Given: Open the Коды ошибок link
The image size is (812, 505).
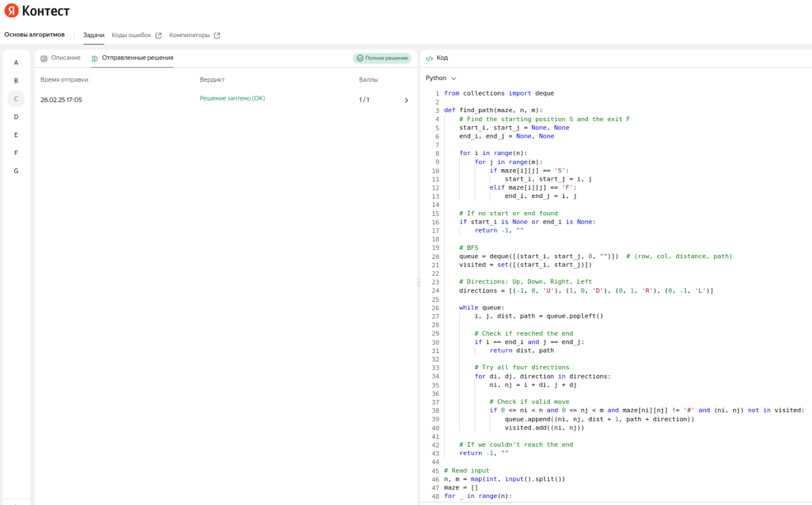Looking at the screenshot, I should (x=131, y=35).
